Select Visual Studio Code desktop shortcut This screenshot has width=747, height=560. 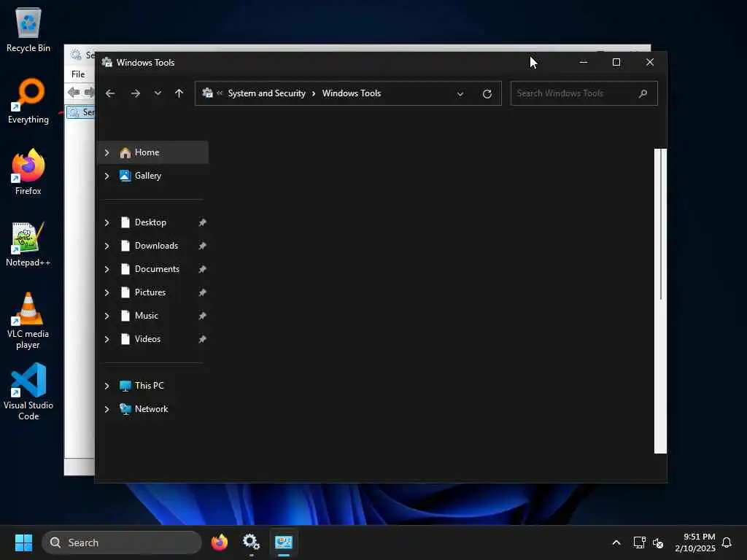[28, 392]
